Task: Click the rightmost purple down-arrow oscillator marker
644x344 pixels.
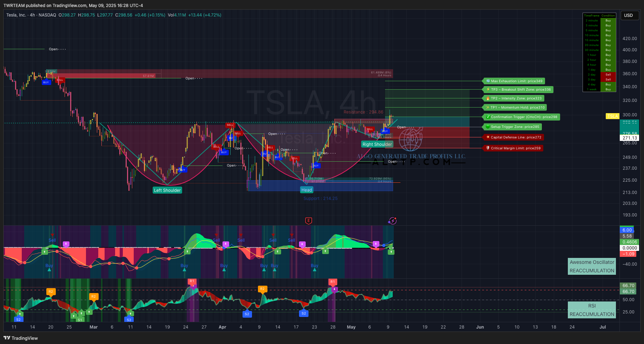Action: 376,244
